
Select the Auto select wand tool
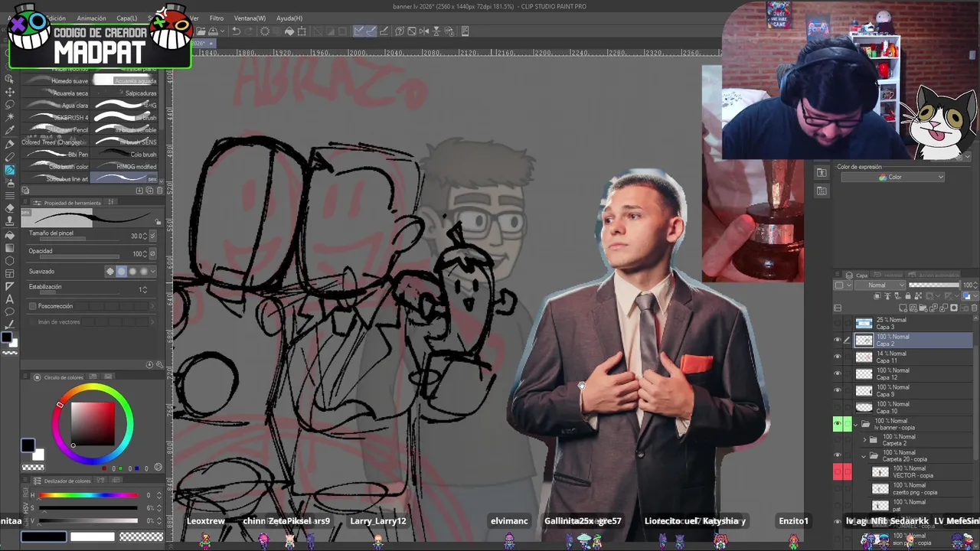click(10, 117)
